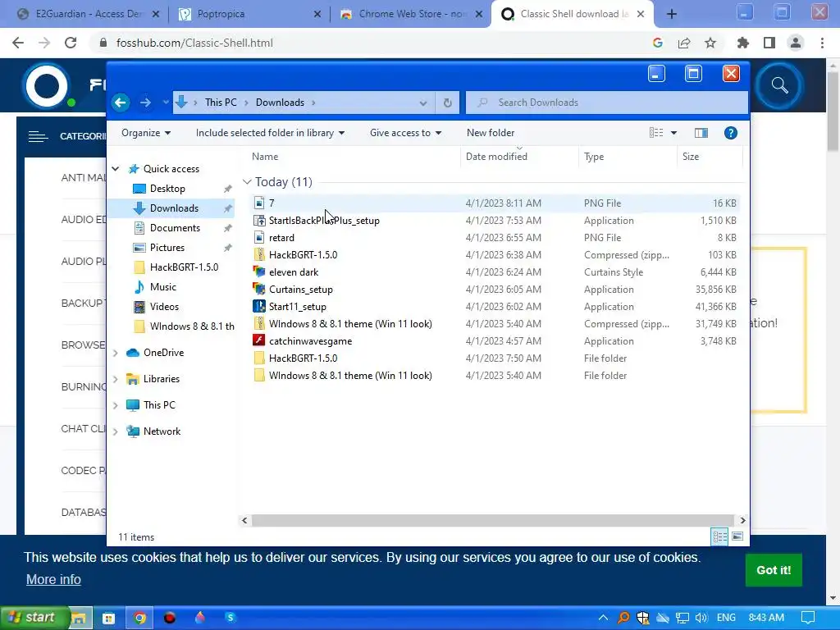Image resolution: width=840 pixels, height=630 pixels.
Task: Sort files by Name column header
Action: 265,157
